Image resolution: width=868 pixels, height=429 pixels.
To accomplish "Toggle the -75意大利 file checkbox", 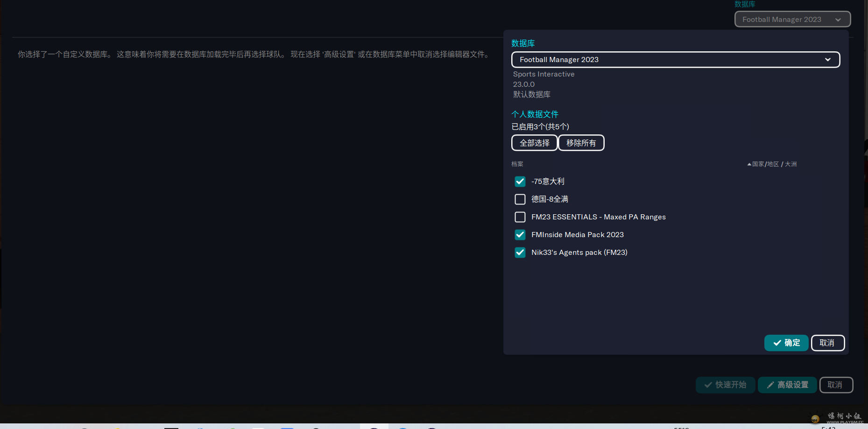I will click(520, 182).
